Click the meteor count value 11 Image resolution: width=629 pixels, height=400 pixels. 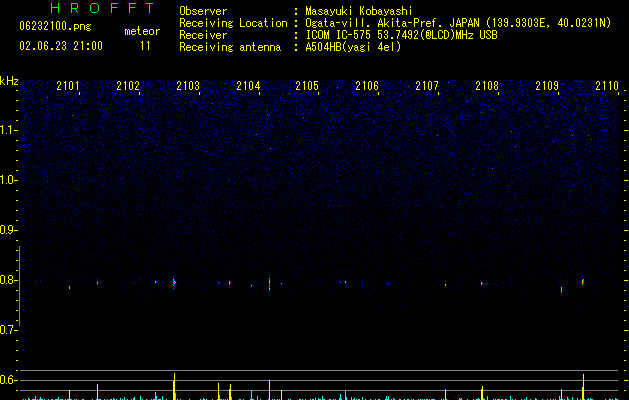tap(145, 46)
